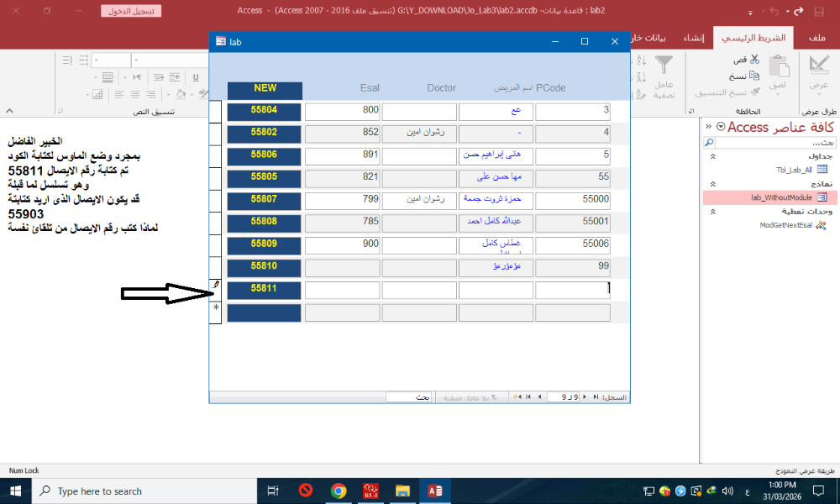Click the Paste (لصق) clipboard icon

click(x=779, y=71)
